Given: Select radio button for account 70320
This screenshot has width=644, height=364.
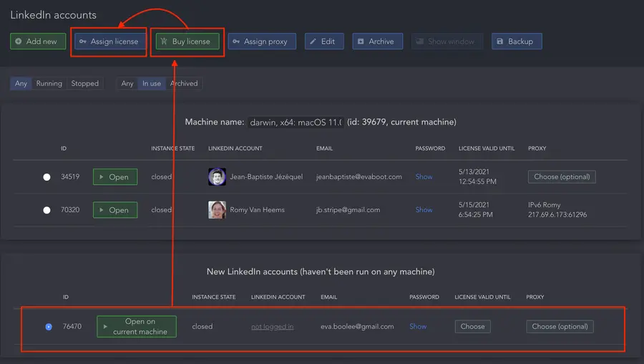Looking at the screenshot, I should tap(47, 210).
